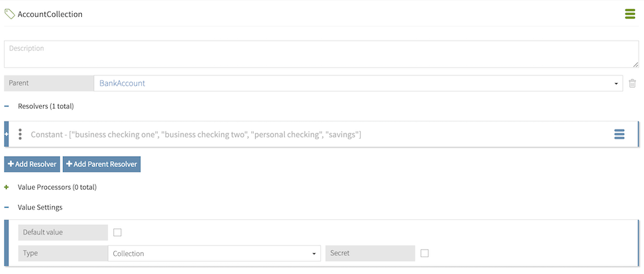644x274 pixels.
Task: Click the AccountCollection tag icon
Action: [10, 14]
